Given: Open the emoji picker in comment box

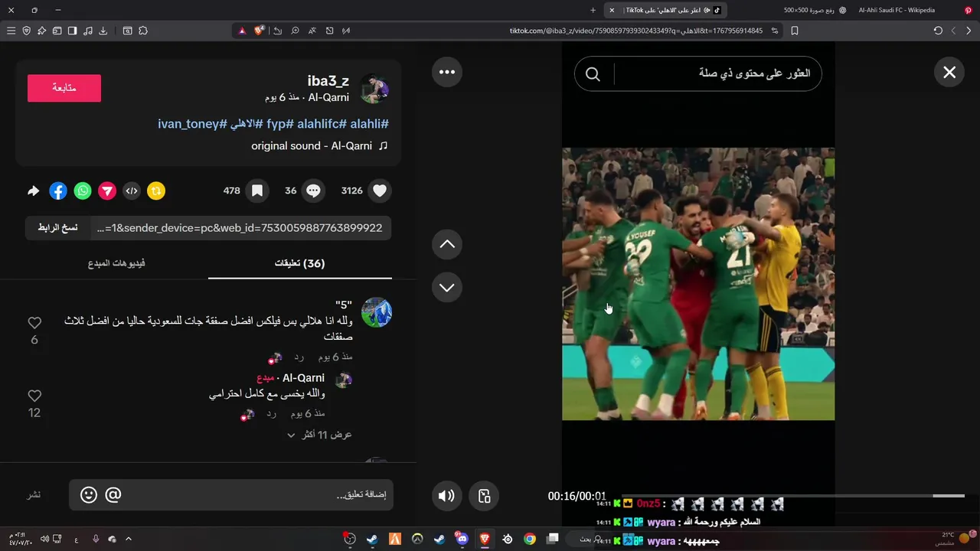Looking at the screenshot, I should click(89, 495).
